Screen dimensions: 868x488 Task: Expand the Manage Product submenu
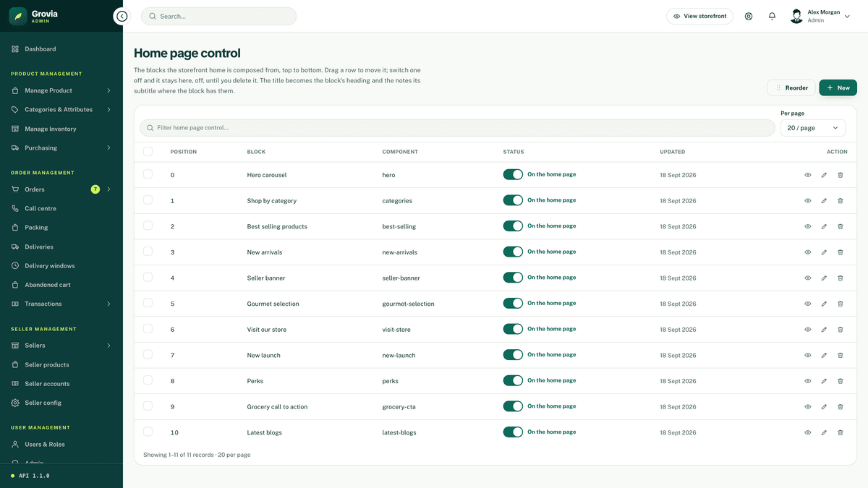(61, 90)
